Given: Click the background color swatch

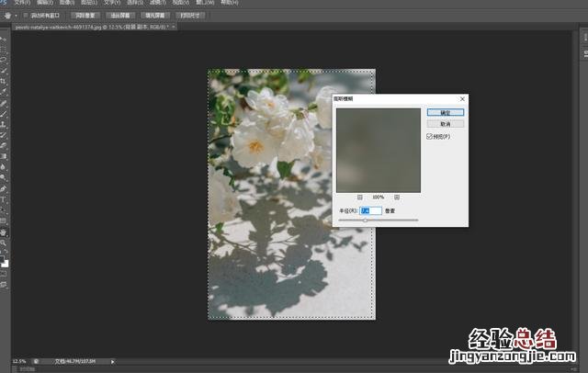Looking at the screenshot, I should coord(6,265).
